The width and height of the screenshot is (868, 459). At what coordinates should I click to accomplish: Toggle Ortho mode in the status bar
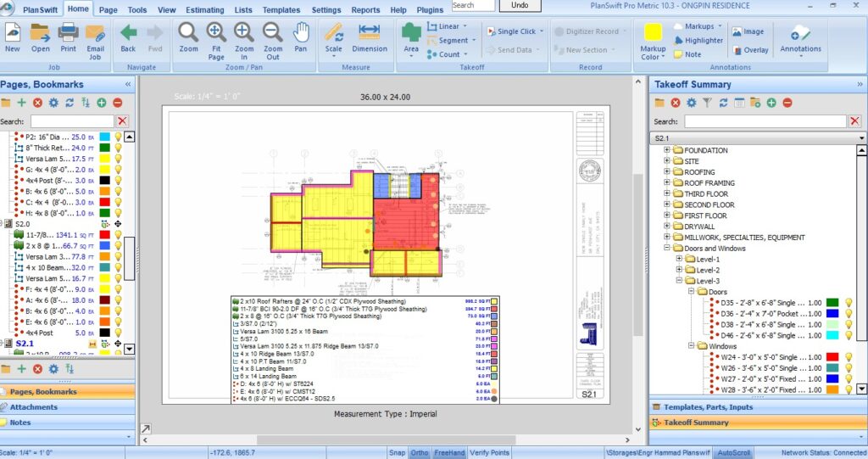click(419, 453)
